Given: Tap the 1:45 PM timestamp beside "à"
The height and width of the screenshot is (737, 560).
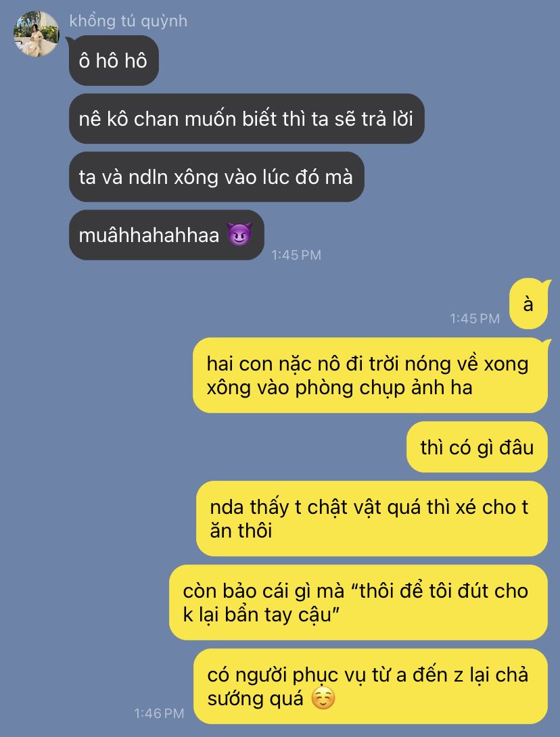Looking at the screenshot, I should click(x=475, y=318).
